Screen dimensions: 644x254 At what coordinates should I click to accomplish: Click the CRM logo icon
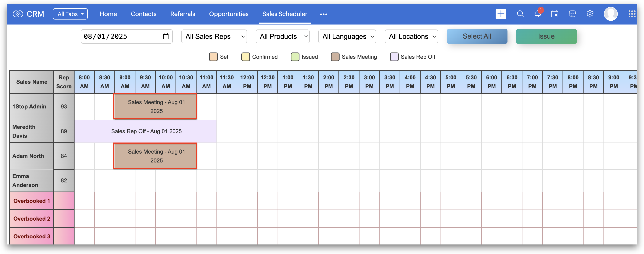coord(18,14)
